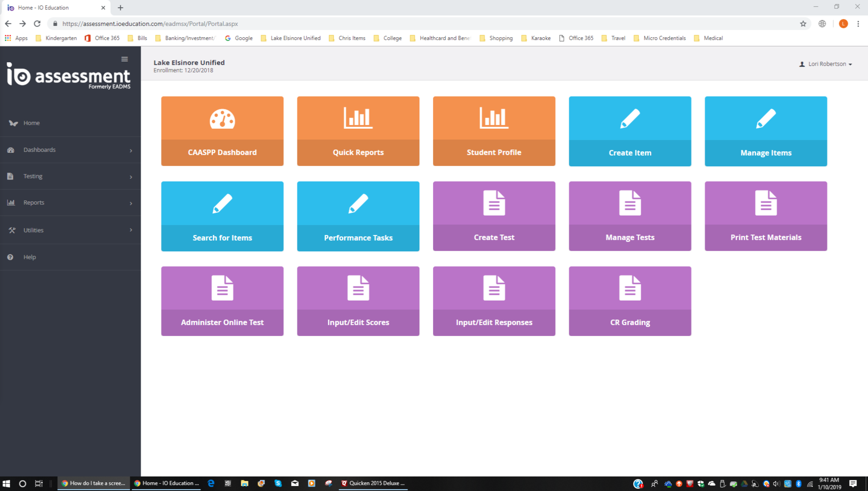
Task: Open the CAASPP Dashboard gauge tile
Action: click(x=222, y=131)
